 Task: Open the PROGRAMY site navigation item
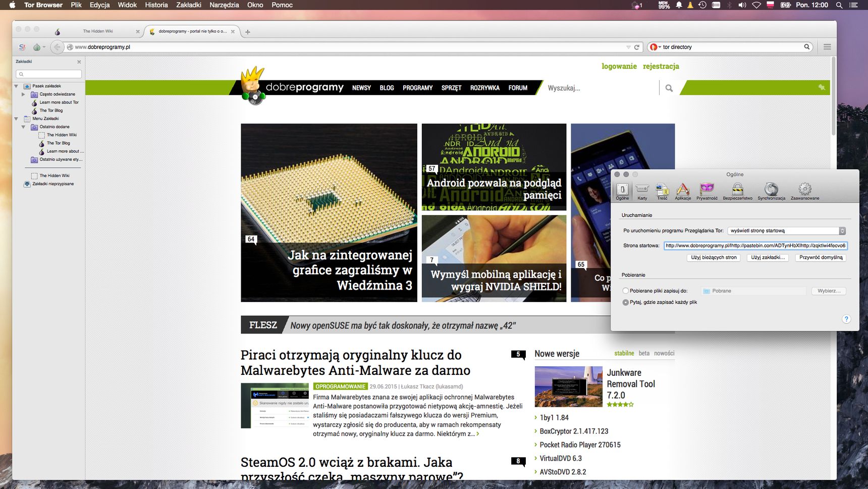[418, 88]
